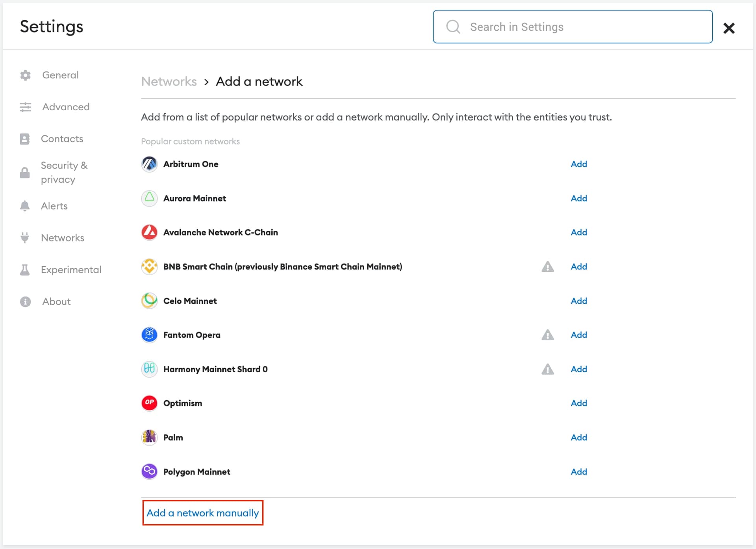Click Add a network manually
The width and height of the screenshot is (756, 549).
(203, 513)
